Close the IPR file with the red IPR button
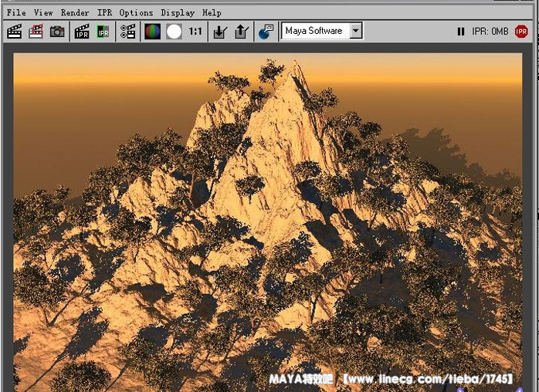This screenshot has width=539, height=392. [x=521, y=32]
